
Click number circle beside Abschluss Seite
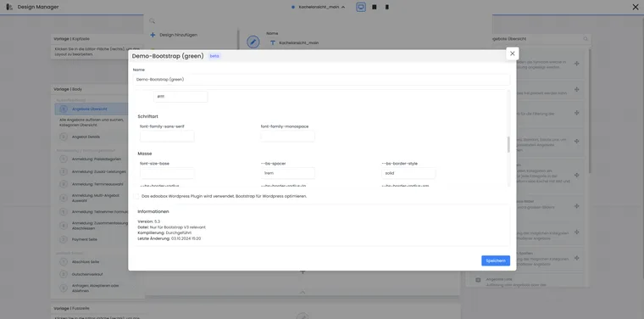coord(64,262)
